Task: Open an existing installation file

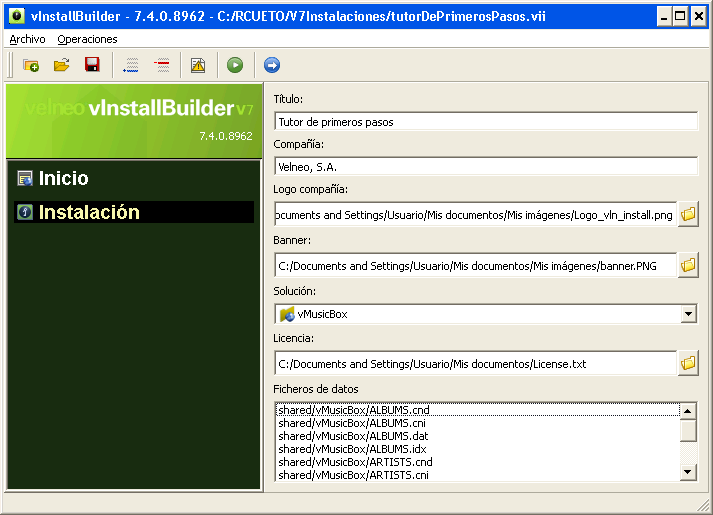Action: click(x=61, y=65)
